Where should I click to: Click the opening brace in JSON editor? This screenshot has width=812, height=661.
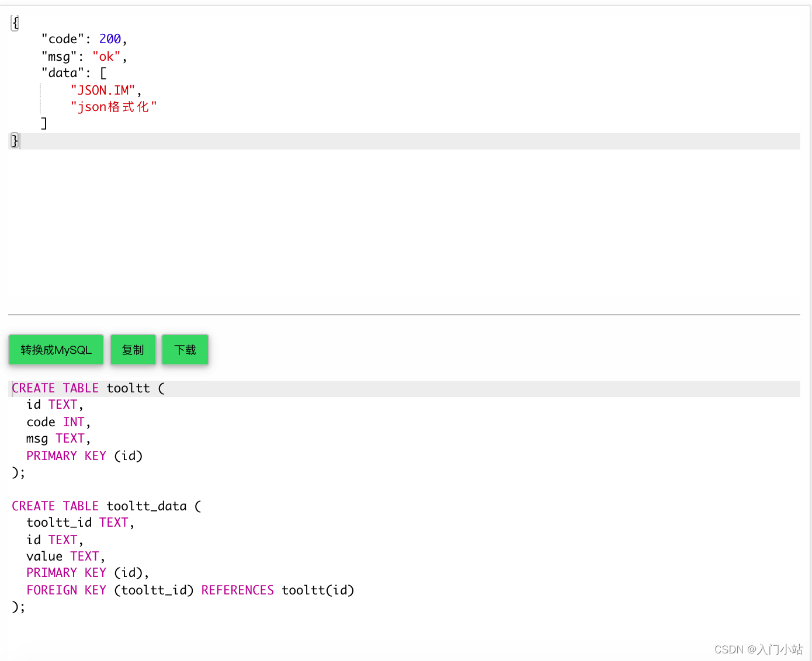pyautogui.click(x=15, y=23)
